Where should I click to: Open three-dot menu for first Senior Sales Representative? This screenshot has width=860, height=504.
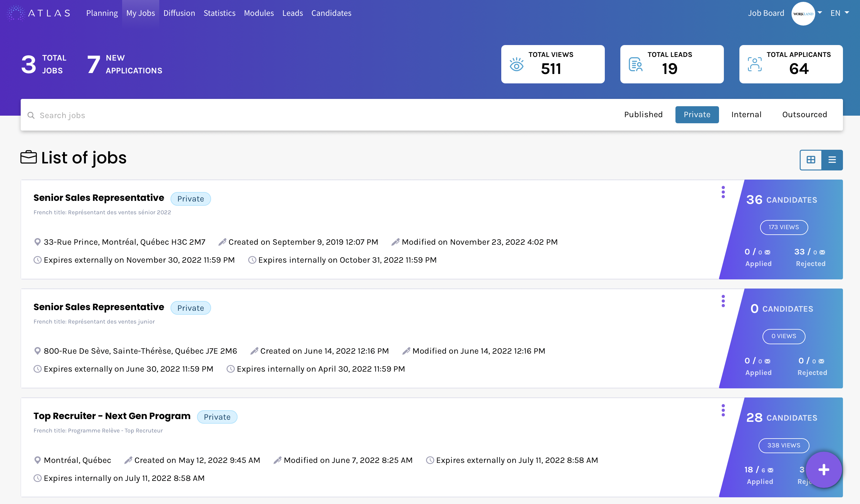723,192
